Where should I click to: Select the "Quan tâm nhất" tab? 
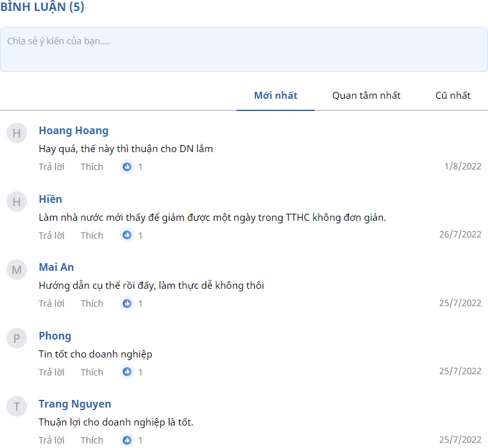(x=366, y=96)
